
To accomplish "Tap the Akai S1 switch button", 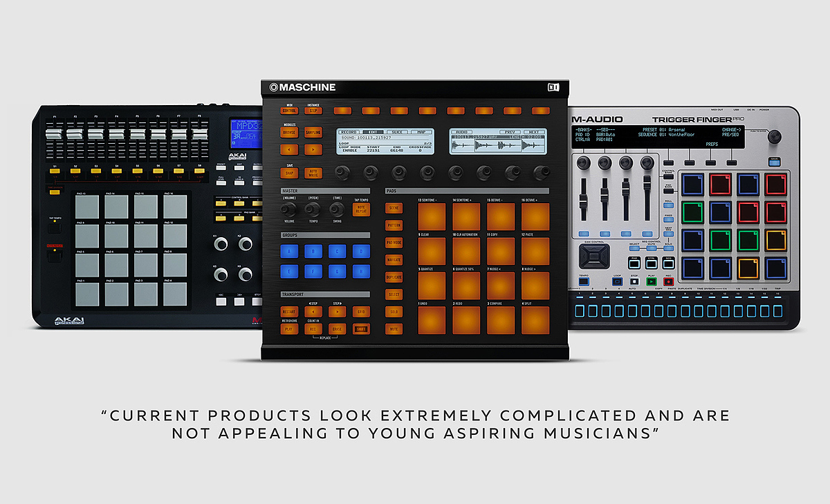I will pos(55,171).
